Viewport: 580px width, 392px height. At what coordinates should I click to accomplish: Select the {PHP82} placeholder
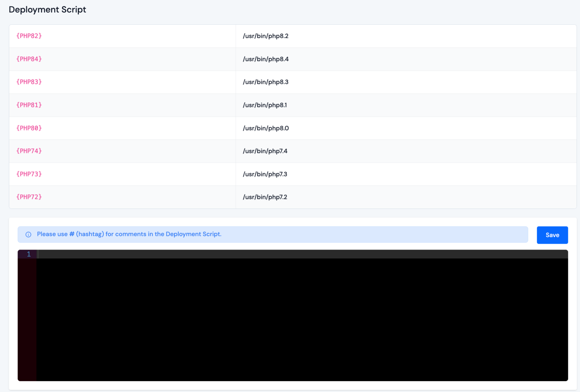coord(29,36)
